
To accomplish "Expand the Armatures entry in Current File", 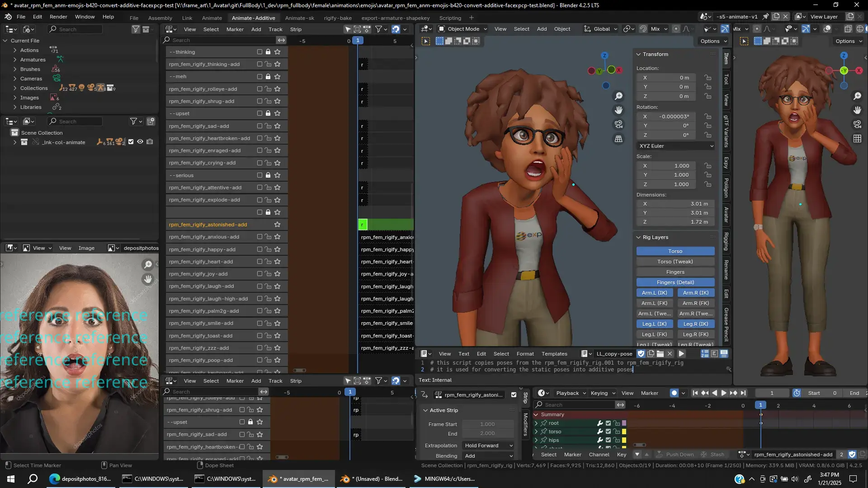I will click(15, 60).
